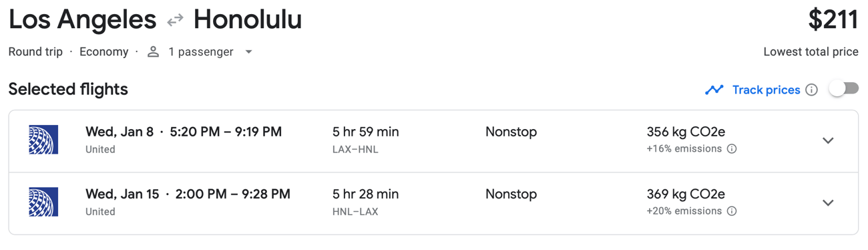
Task: Enable the Track prices toggle switch
Action: pyautogui.click(x=843, y=89)
